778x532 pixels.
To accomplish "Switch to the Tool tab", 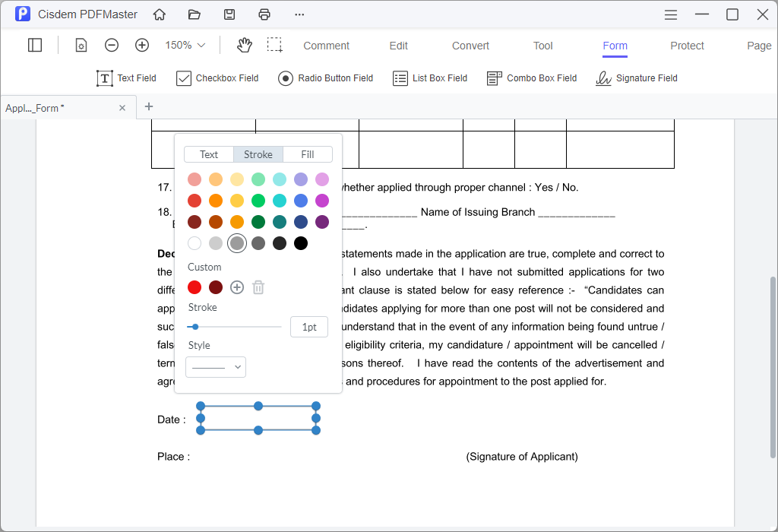I will point(542,46).
